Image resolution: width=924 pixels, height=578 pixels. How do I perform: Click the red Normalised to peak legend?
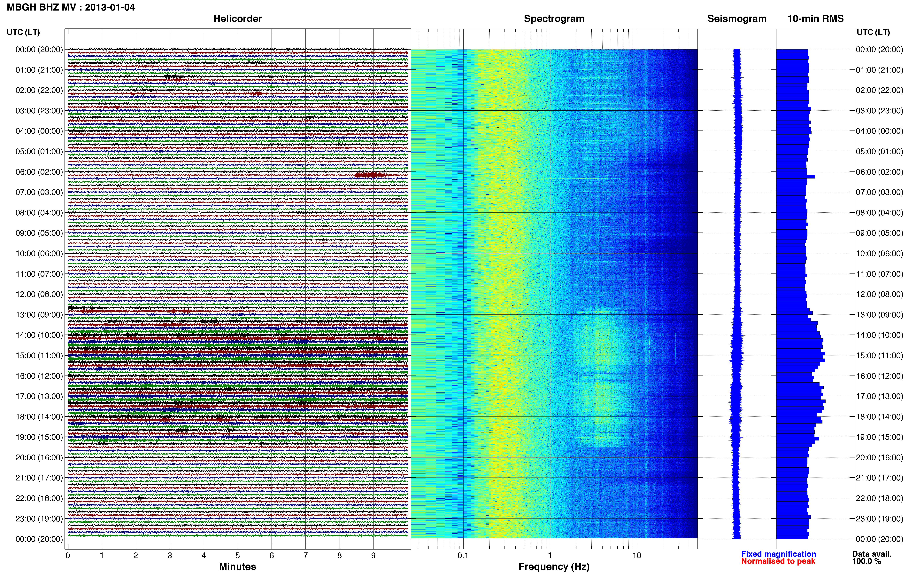[x=778, y=561]
